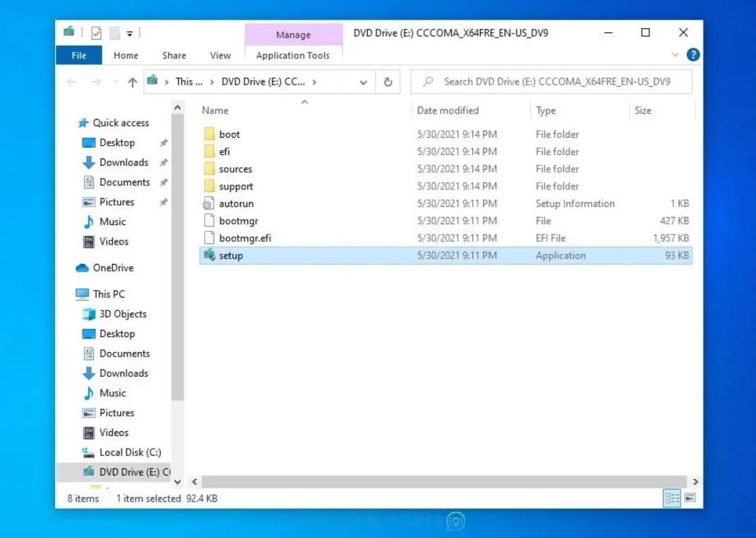
Task: Switch to Details view in status bar
Action: [671, 498]
